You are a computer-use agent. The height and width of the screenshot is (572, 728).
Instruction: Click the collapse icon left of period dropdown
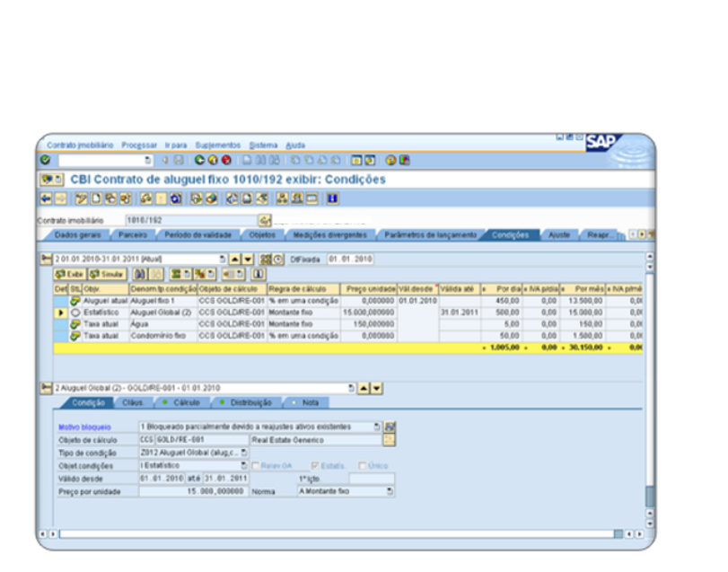pyautogui.click(x=46, y=260)
